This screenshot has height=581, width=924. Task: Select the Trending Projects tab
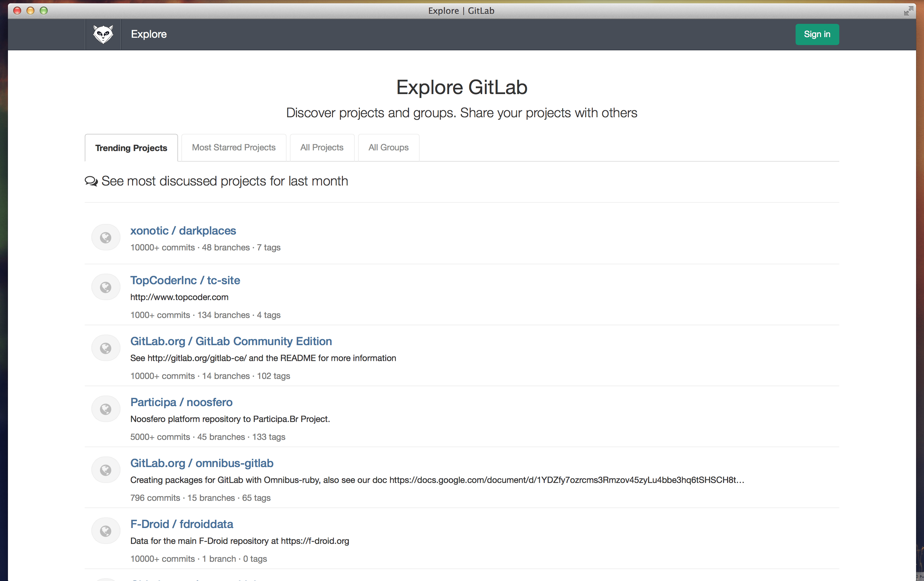pos(131,148)
